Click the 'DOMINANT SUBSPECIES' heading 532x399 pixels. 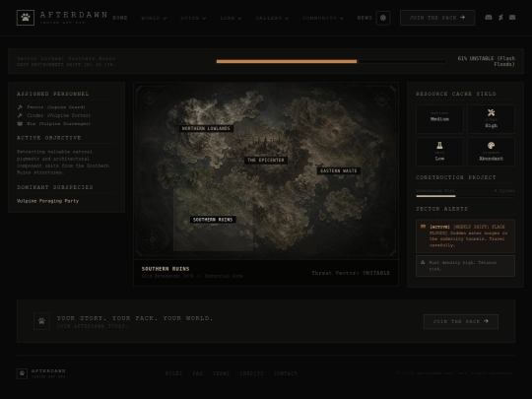click(x=55, y=187)
